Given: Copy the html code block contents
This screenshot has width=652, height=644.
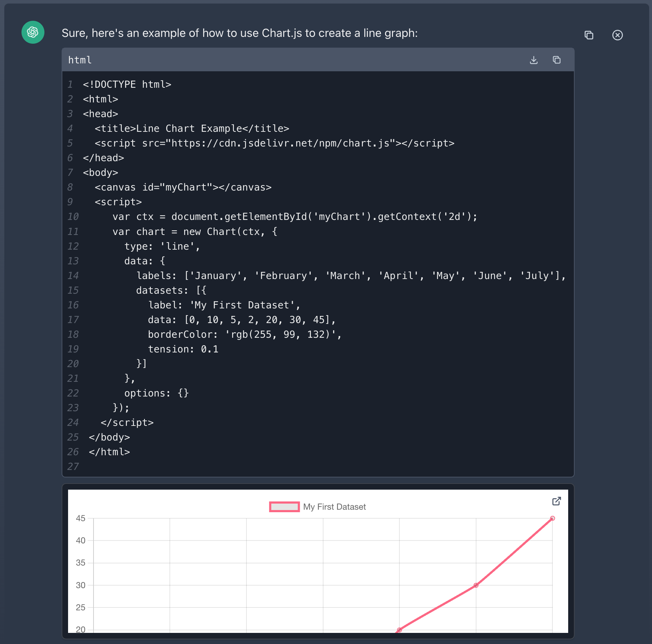Looking at the screenshot, I should point(556,60).
